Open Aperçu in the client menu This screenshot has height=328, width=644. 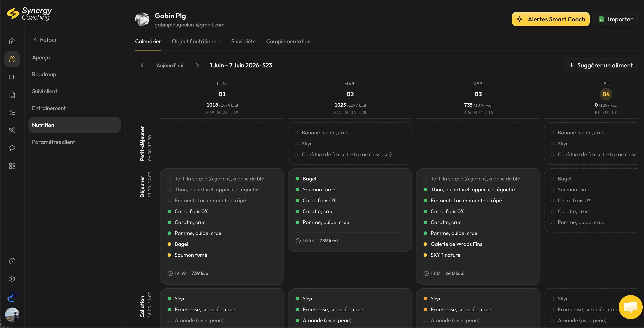click(41, 58)
